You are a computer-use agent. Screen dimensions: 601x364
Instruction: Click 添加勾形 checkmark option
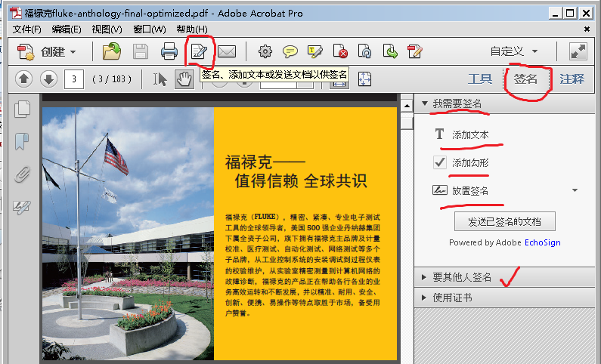(461, 162)
